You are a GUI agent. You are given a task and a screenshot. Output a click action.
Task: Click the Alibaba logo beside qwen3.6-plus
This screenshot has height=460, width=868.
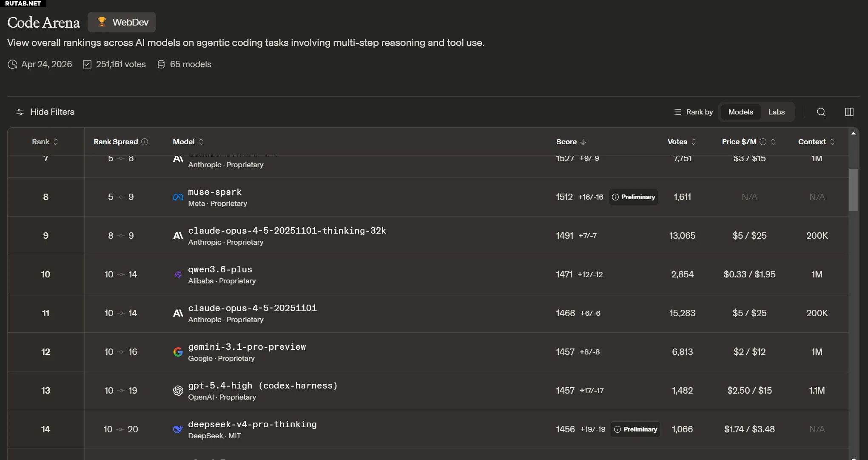coord(178,274)
